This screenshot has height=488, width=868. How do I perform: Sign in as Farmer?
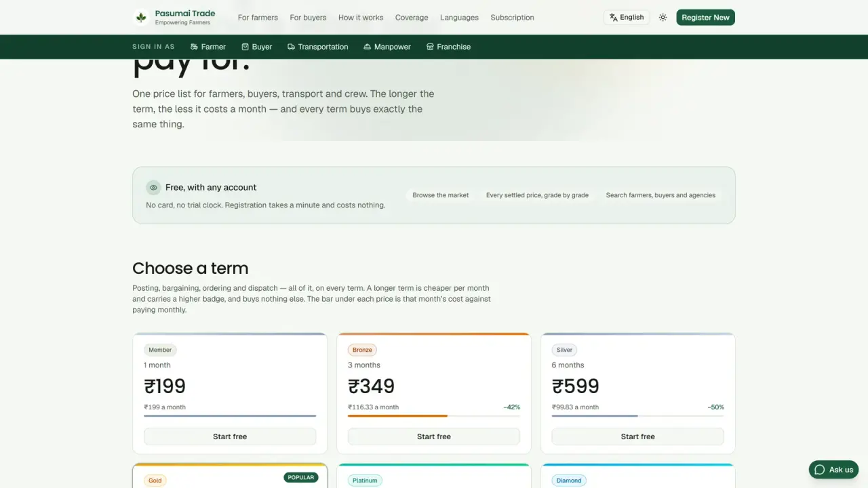(208, 47)
